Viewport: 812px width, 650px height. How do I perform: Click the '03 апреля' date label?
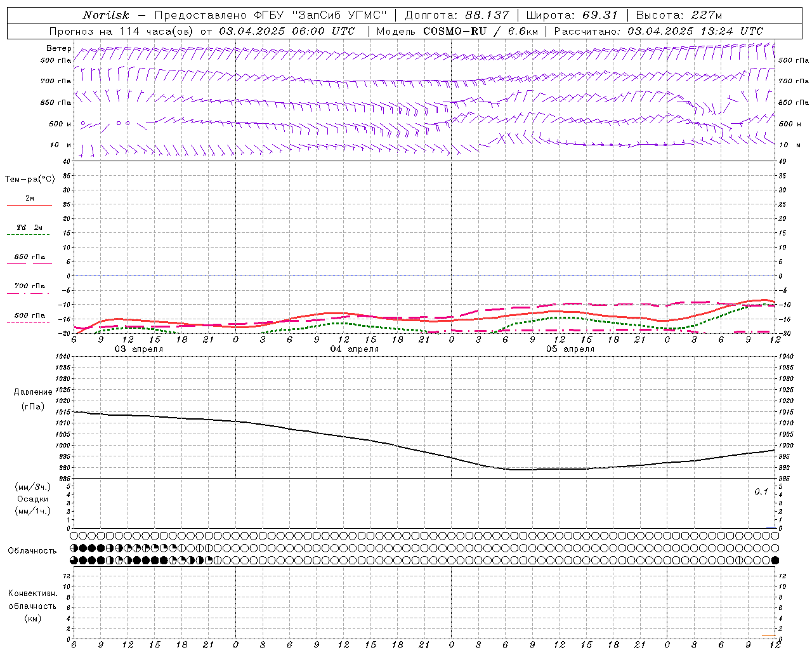pyautogui.click(x=138, y=349)
